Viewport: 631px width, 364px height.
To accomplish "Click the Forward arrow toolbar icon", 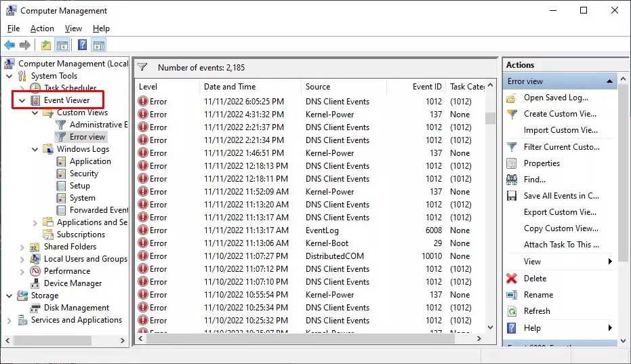I will pos(25,45).
